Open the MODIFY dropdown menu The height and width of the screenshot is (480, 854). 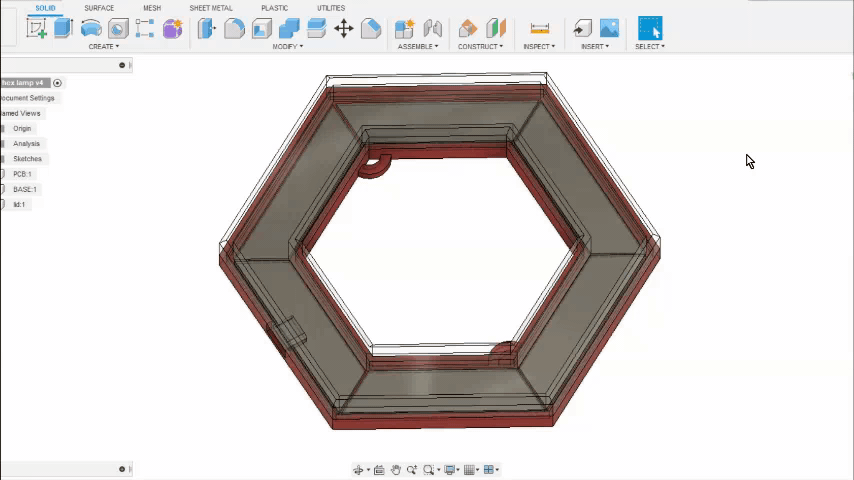(x=288, y=47)
